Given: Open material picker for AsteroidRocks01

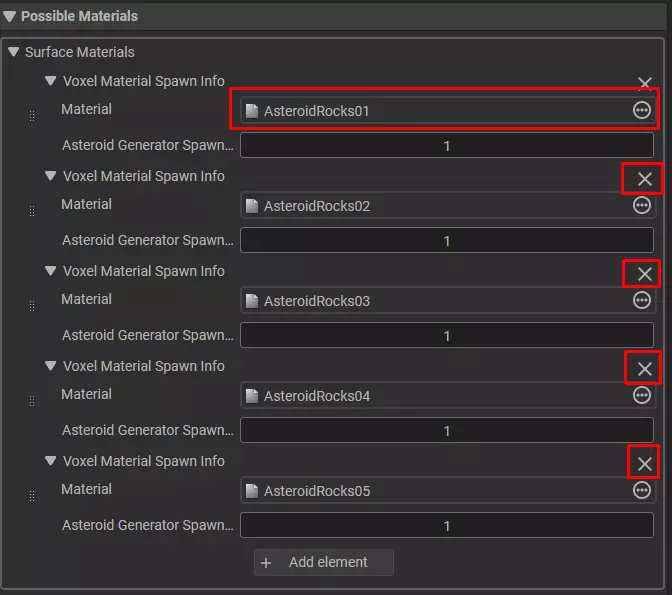Looking at the screenshot, I should tap(642, 111).
